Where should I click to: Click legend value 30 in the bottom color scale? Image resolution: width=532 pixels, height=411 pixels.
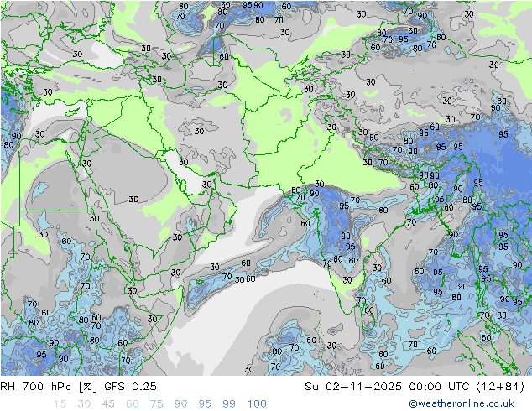tap(84, 404)
